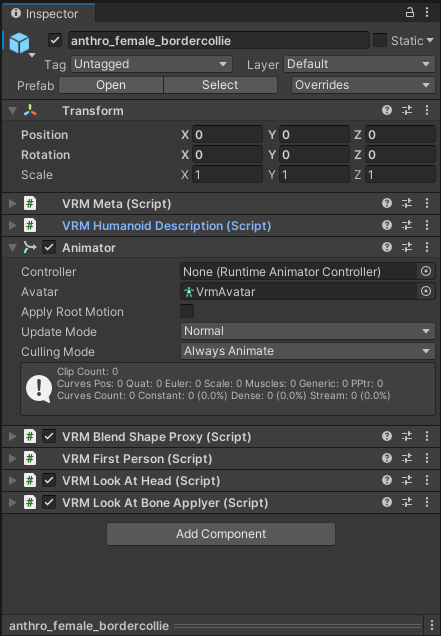Click the Controller object picker circle
The image size is (441, 636).
pyautogui.click(x=426, y=271)
